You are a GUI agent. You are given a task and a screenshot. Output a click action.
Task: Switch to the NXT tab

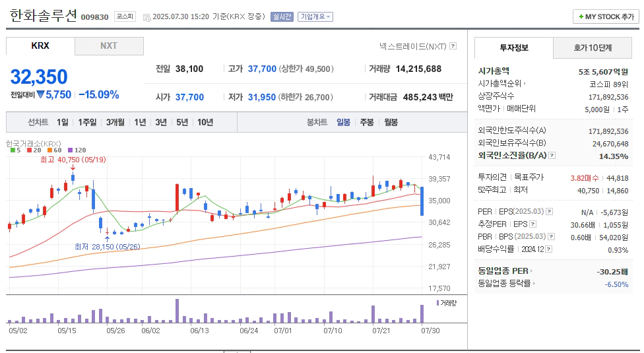[109, 46]
